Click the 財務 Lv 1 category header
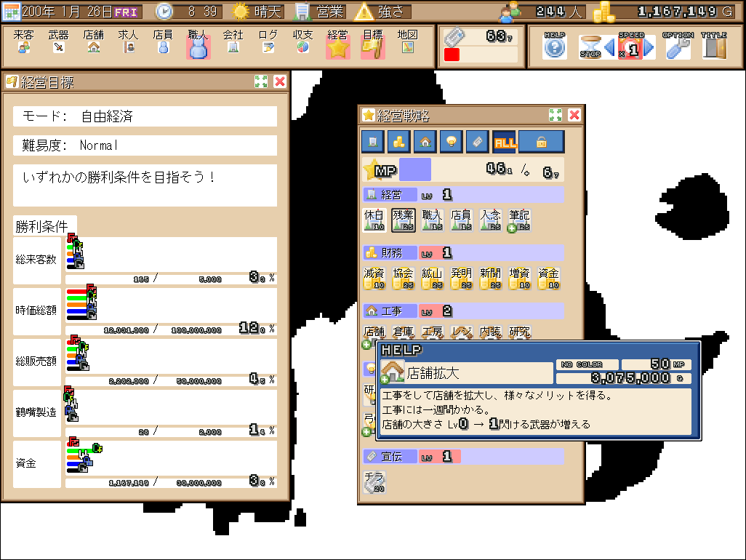746x560 pixels. (x=464, y=252)
